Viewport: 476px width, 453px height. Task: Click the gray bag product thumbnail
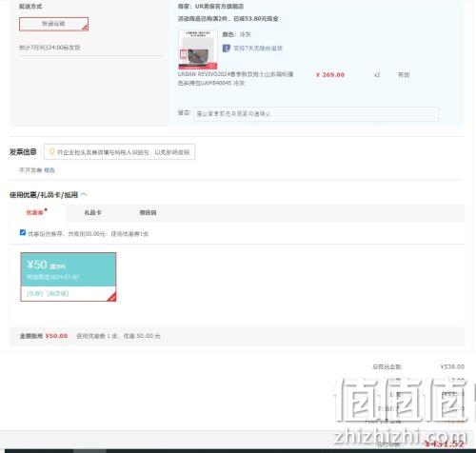[x=198, y=49]
